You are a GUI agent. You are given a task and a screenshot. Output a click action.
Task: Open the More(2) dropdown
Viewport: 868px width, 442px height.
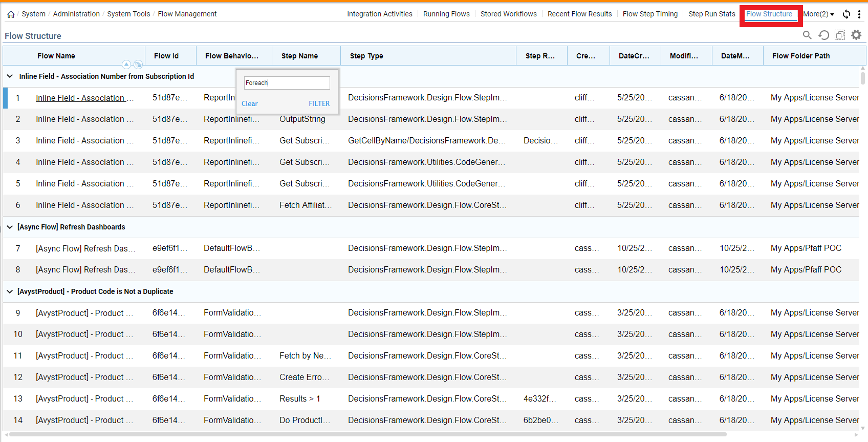(x=818, y=14)
